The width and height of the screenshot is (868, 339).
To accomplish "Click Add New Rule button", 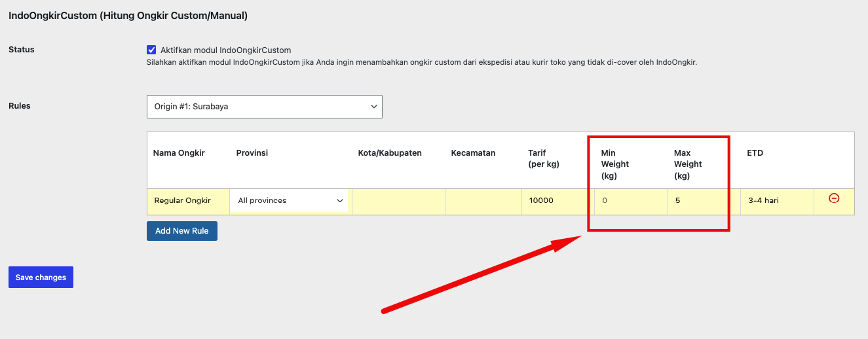I will pyautogui.click(x=182, y=231).
